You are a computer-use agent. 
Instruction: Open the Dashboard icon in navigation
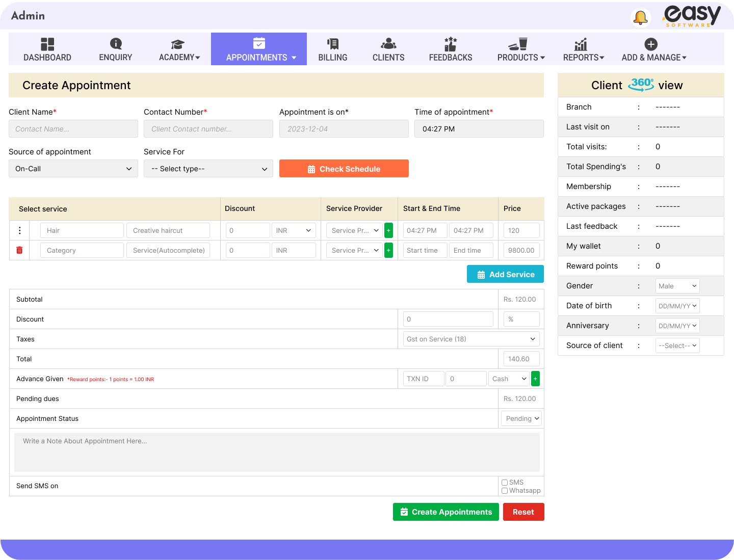pos(47,44)
